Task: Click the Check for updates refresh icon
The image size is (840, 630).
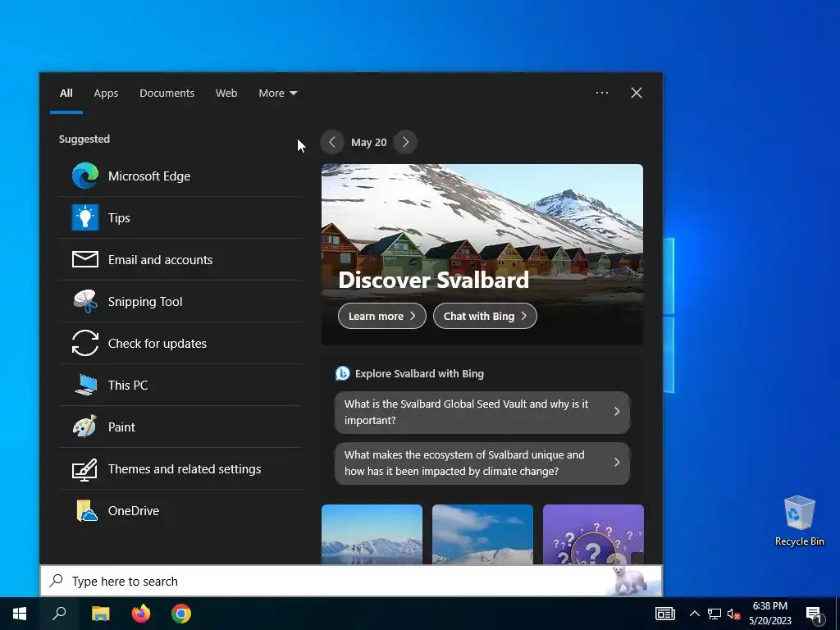Action: (85, 343)
